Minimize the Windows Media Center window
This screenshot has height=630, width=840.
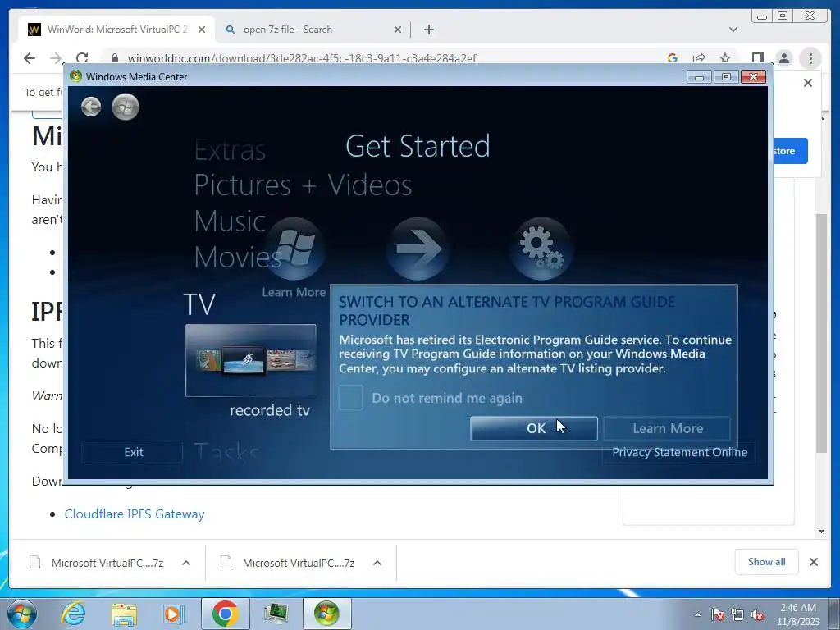coord(699,77)
